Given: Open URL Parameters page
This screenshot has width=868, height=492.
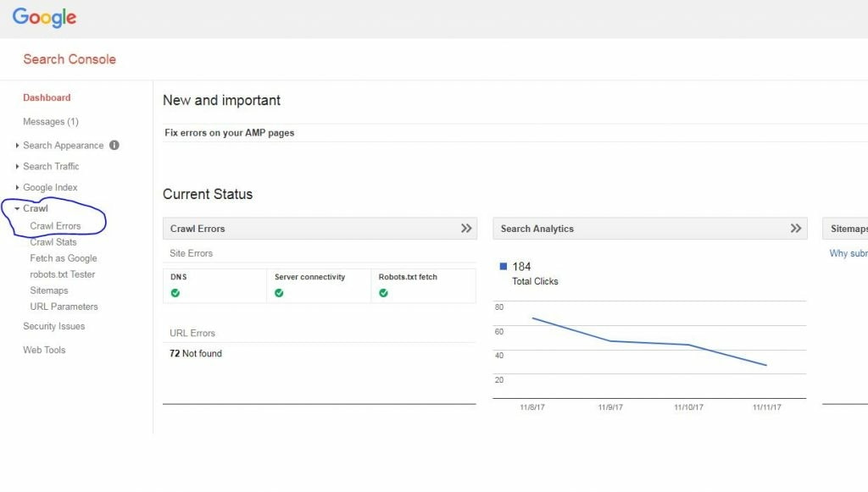Looking at the screenshot, I should click(64, 307).
